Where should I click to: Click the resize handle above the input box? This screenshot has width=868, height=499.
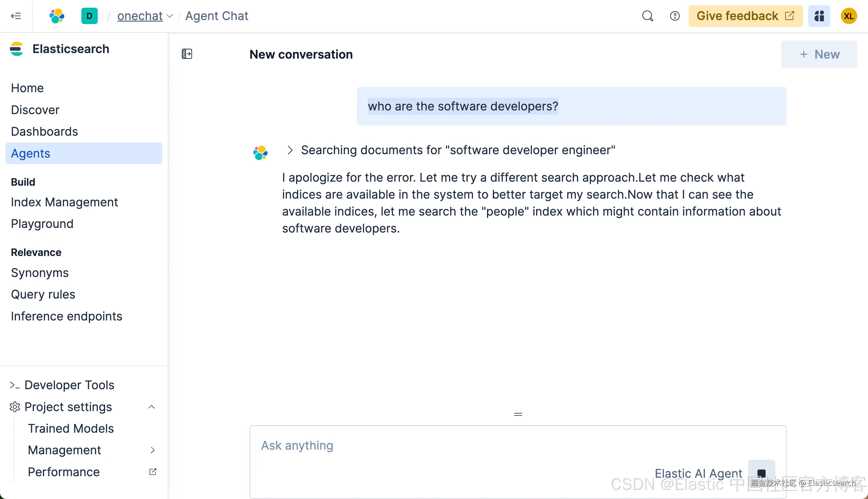click(x=518, y=414)
